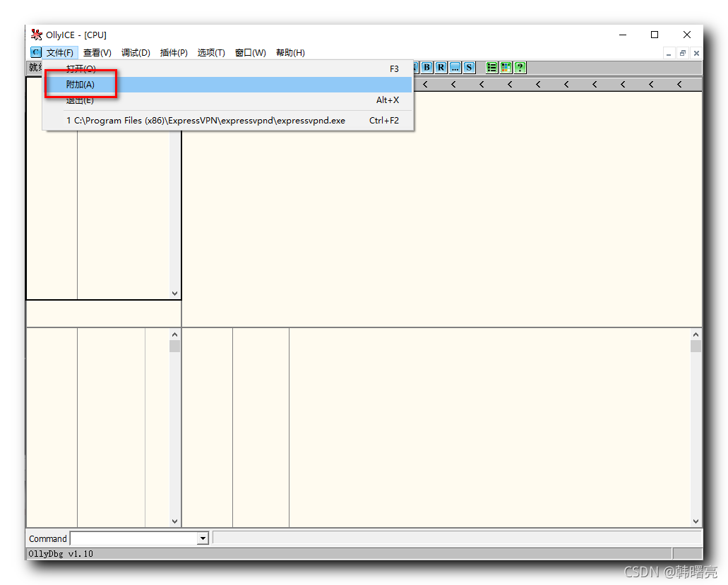728x585 pixels.
Task: Open appearance color grid icon
Action: click(x=506, y=67)
